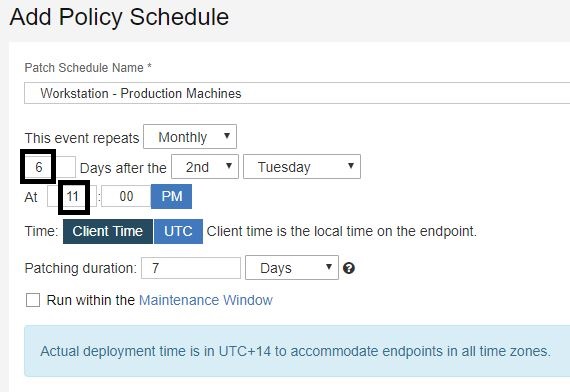
Task: Toggle the PM time period button
Action: click(x=172, y=197)
